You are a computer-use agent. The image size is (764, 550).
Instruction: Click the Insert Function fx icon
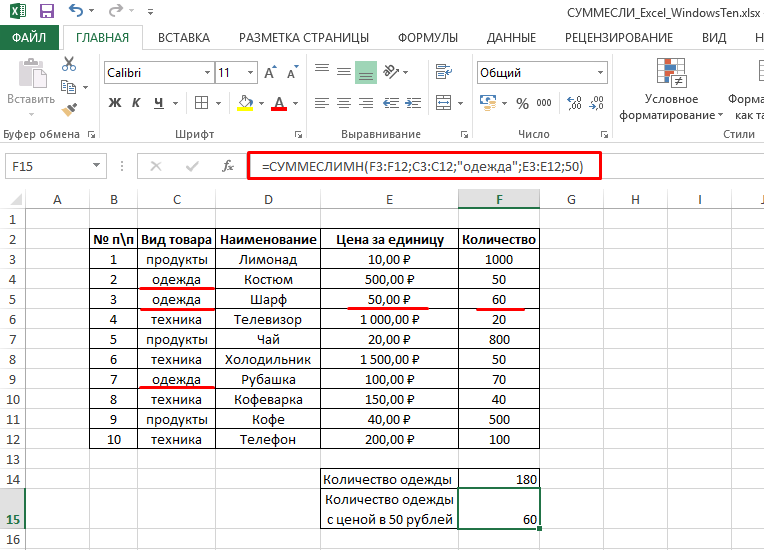[x=228, y=166]
